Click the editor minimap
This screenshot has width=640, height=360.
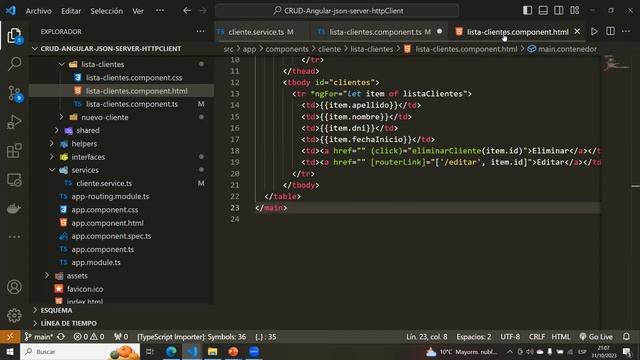coord(616,63)
